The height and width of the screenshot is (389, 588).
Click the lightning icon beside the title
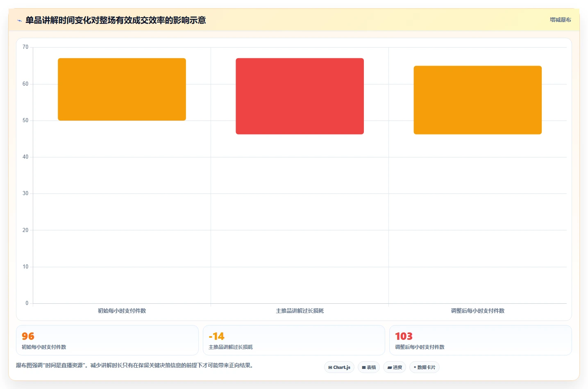pyautogui.click(x=19, y=20)
